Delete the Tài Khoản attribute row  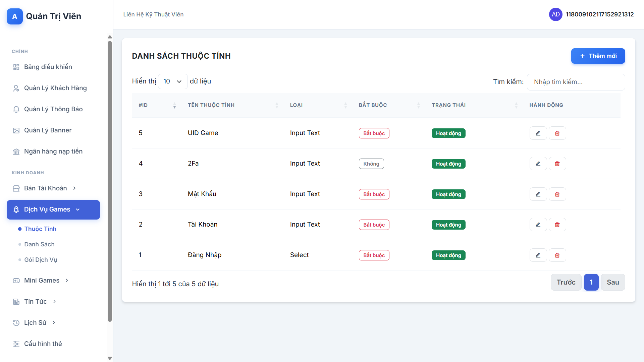[557, 225]
